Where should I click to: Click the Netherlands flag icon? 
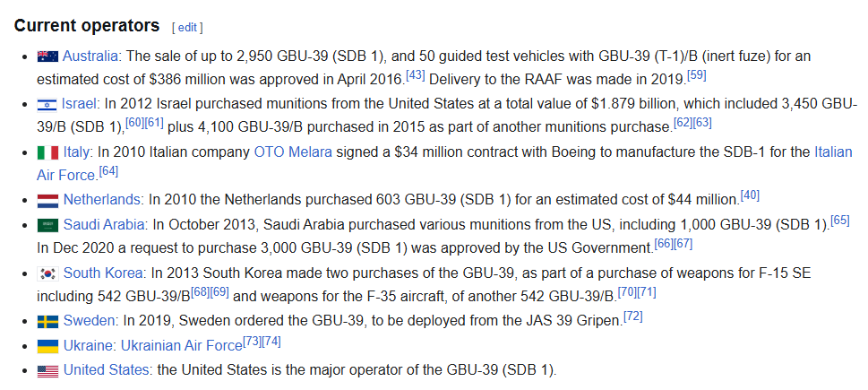click(x=47, y=200)
